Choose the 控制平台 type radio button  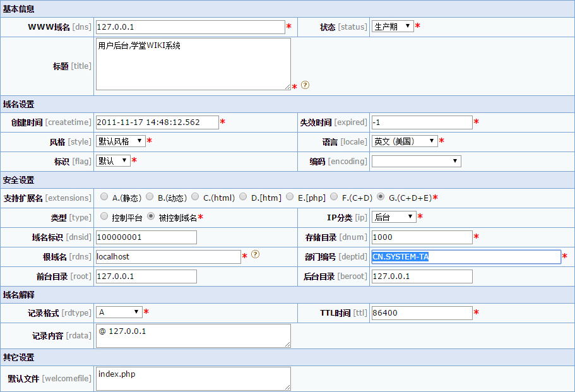click(x=105, y=217)
